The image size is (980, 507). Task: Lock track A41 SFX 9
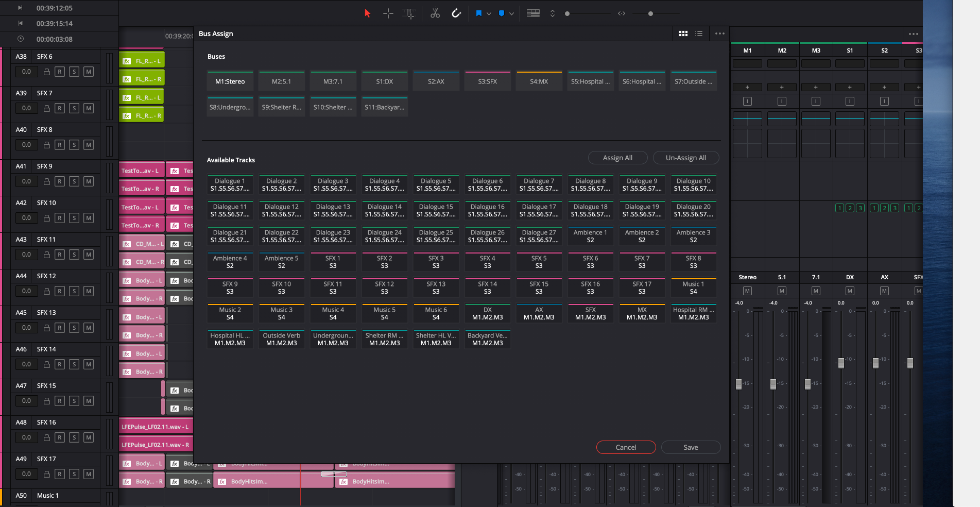[x=46, y=181]
